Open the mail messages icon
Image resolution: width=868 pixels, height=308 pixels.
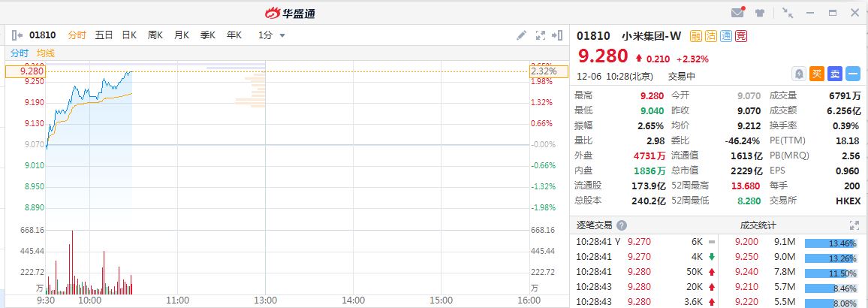[x=737, y=13]
